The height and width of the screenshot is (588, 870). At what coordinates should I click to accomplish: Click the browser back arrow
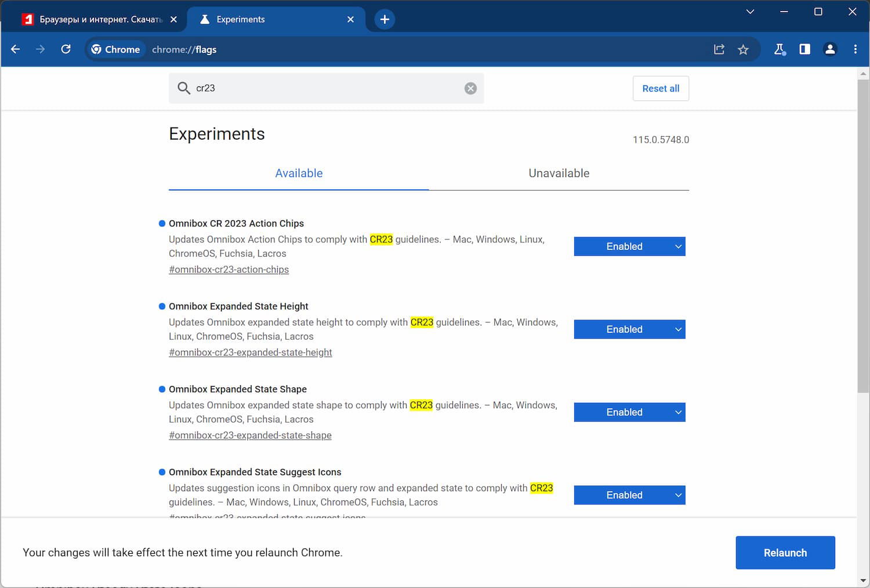16,49
